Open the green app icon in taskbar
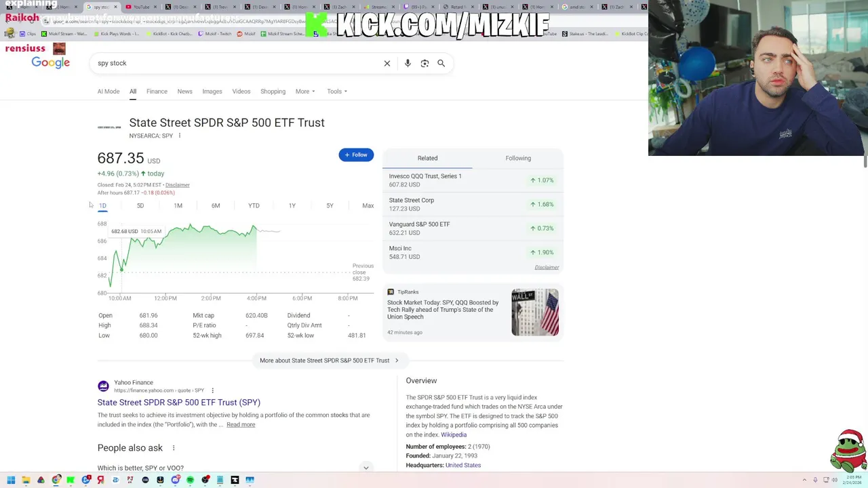The width and height of the screenshot is (868, 488). click(71, 480)
